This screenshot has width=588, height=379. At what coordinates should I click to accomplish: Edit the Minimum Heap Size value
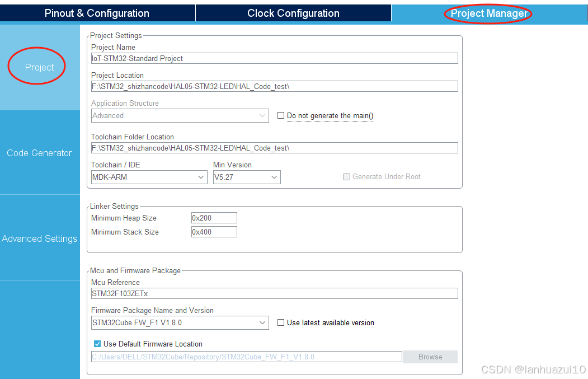(x=214, y=218)
